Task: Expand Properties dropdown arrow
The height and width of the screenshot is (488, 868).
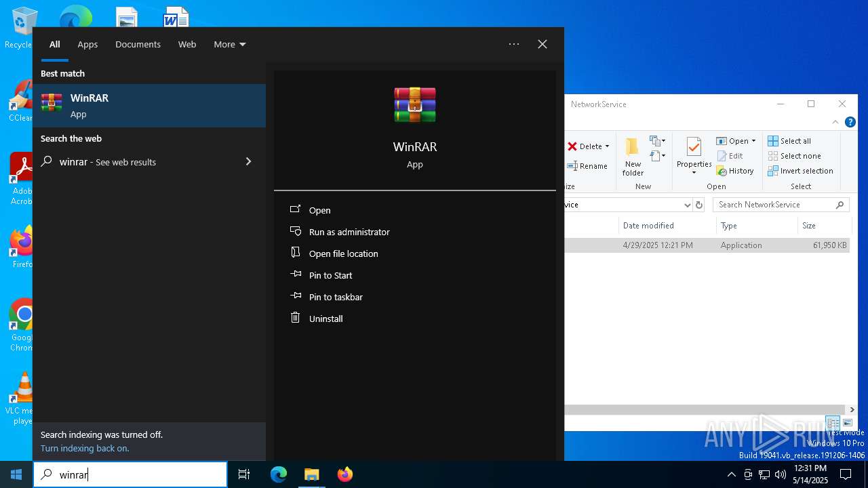Action: point(694,173)
